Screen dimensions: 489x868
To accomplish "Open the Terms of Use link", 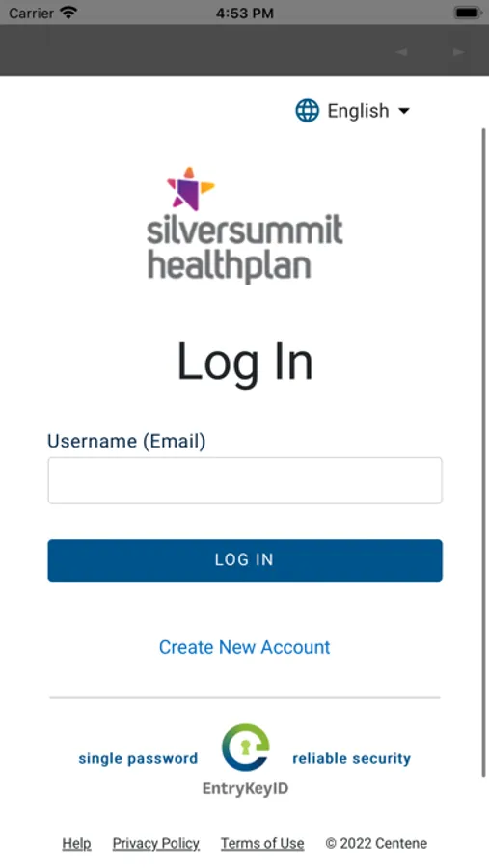I will click(262, 843).
